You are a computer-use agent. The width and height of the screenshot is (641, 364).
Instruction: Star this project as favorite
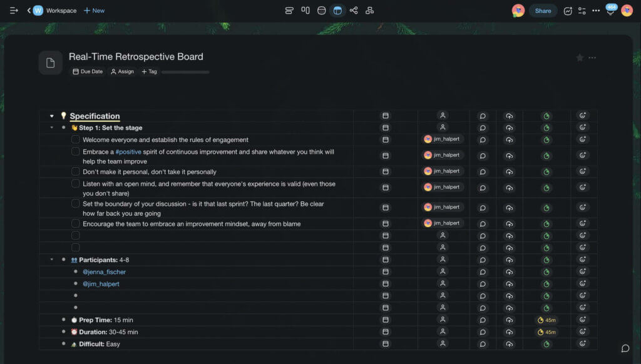click(x=580, y=58)
